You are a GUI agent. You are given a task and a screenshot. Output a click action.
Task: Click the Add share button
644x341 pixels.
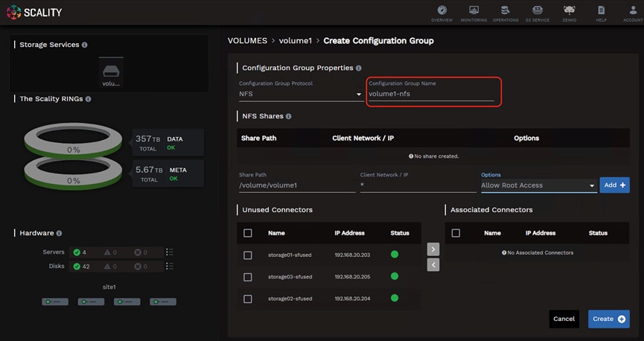(x=614, y=185)
